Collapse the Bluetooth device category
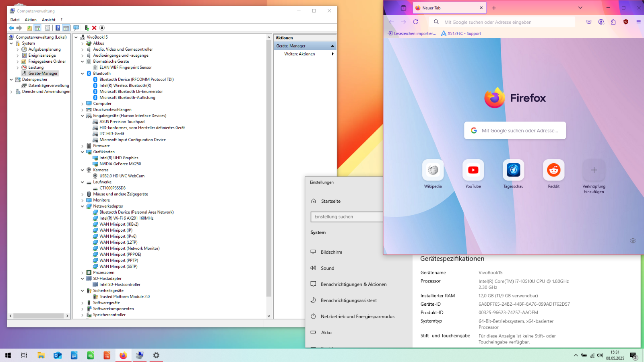This screenshot has width=644, height=362. 83,74
